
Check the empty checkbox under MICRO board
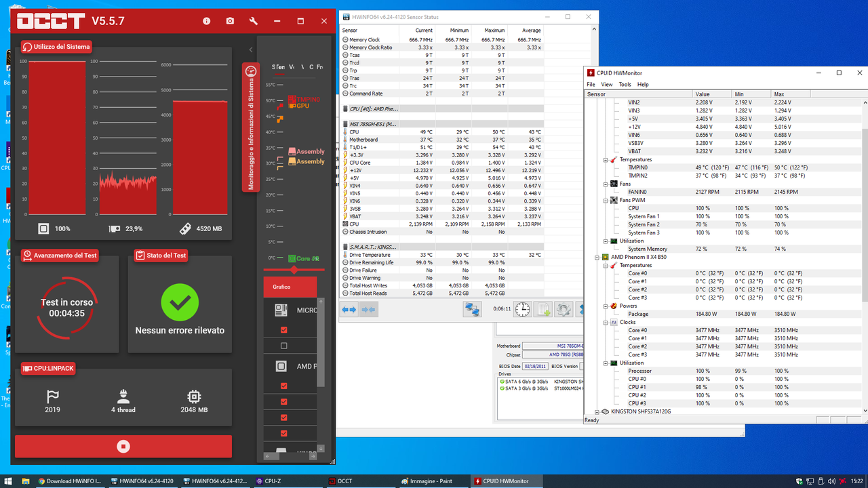coord(283,346)
